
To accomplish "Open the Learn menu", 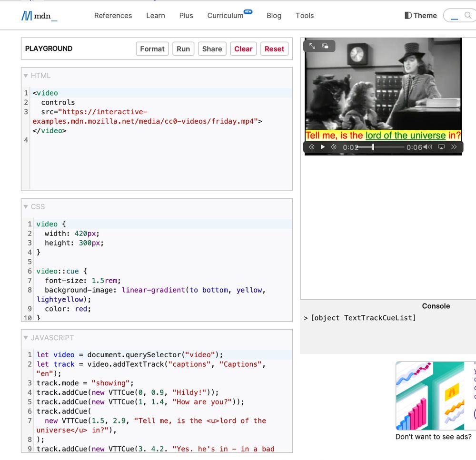I will 156,16.
